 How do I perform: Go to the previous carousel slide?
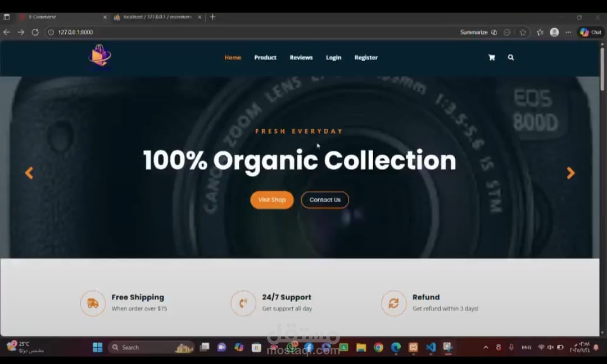(29, 173)
